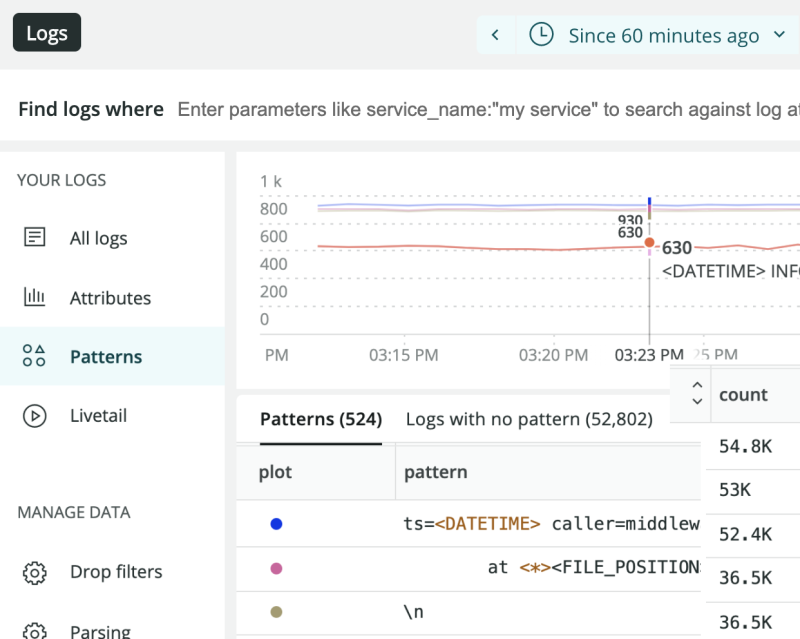Click the Drop filters gear icon
This screenshot has width=800, height=639.
35,572
